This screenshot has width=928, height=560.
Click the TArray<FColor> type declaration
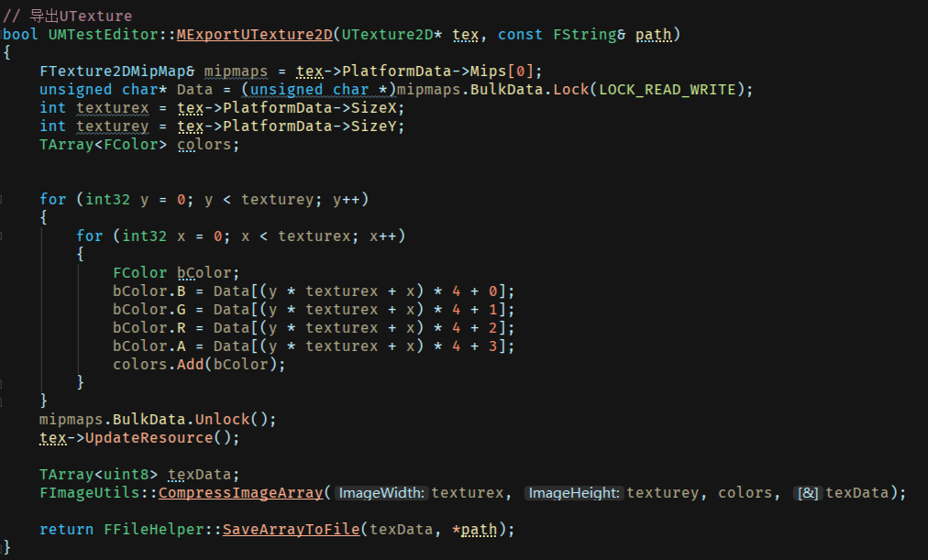pyautogui.click(x=103, y=145)
